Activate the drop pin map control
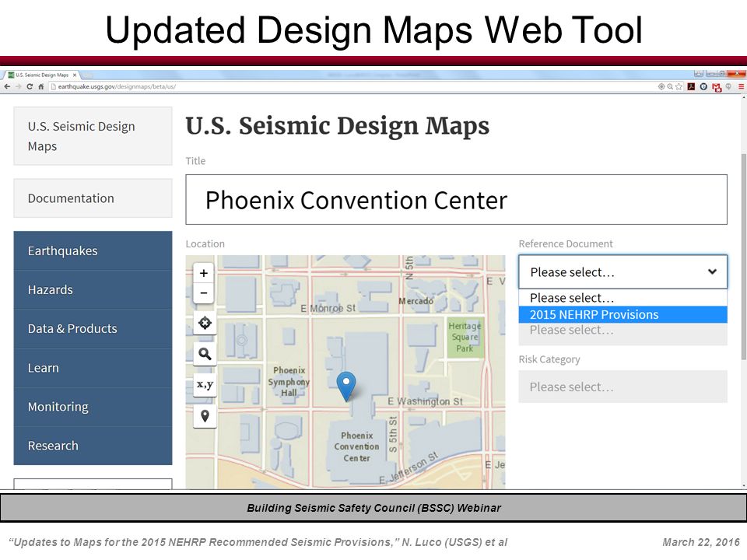747x560 pixels. pyautogui.click(x=205, y=416)
